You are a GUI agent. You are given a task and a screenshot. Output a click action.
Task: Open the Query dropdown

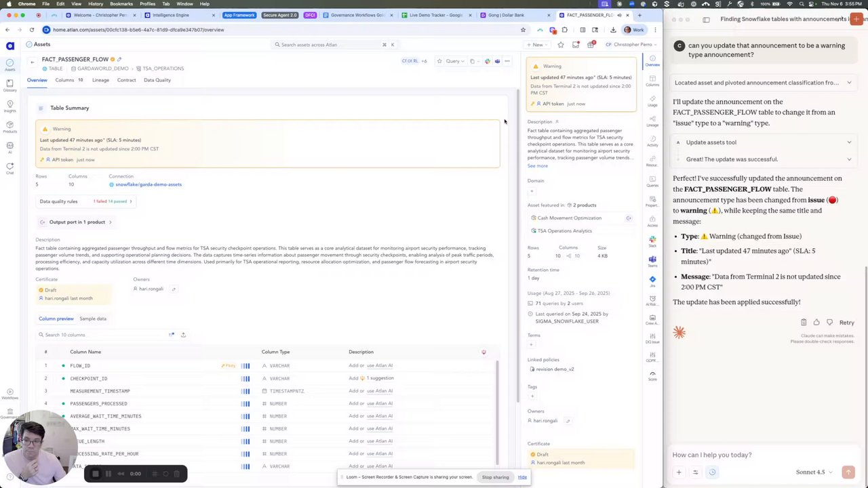point(455,61)
